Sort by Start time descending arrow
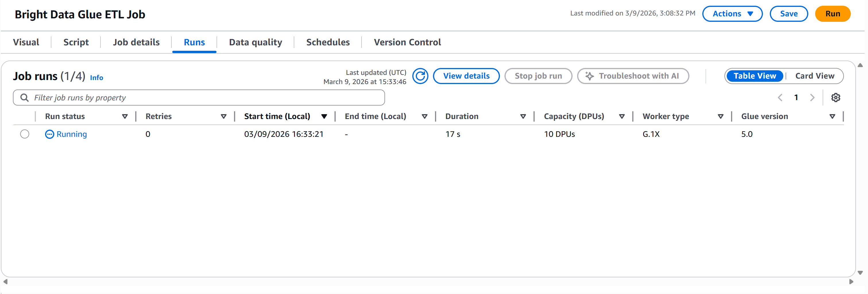Screen dimensions: 868x294 coord(324,116)
